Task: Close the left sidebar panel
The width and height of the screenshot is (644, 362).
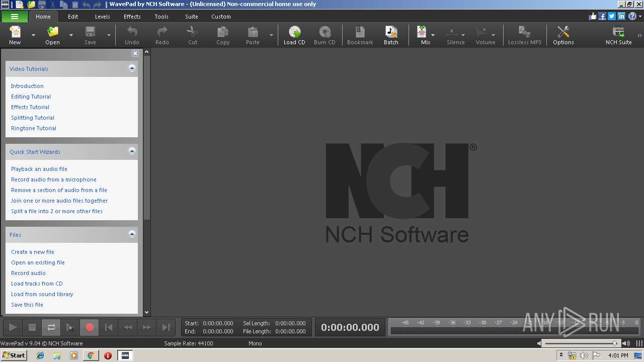Action: coord(135,53)
